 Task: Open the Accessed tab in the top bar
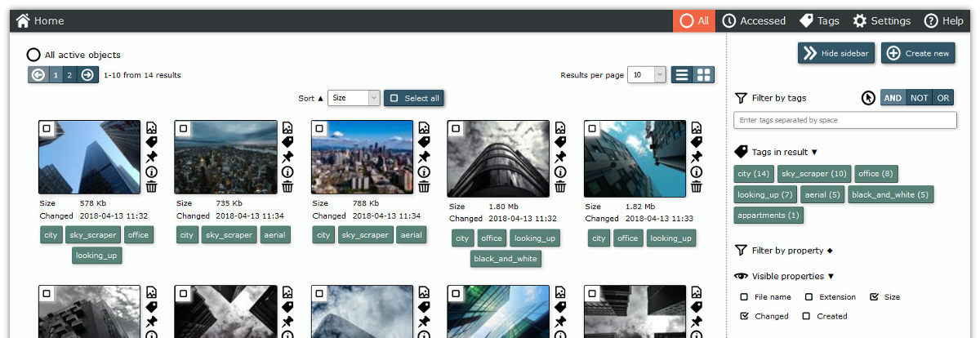(754, 21)
